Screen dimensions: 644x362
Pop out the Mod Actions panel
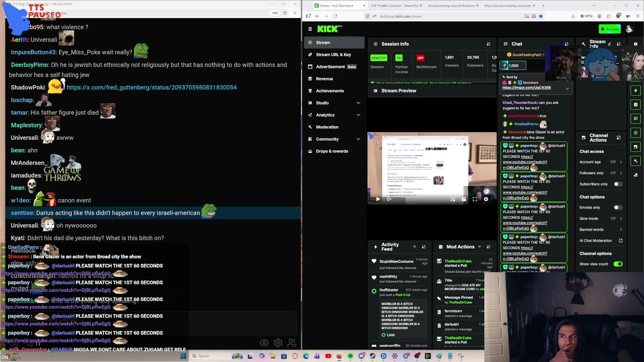click(x=488, y=247)
